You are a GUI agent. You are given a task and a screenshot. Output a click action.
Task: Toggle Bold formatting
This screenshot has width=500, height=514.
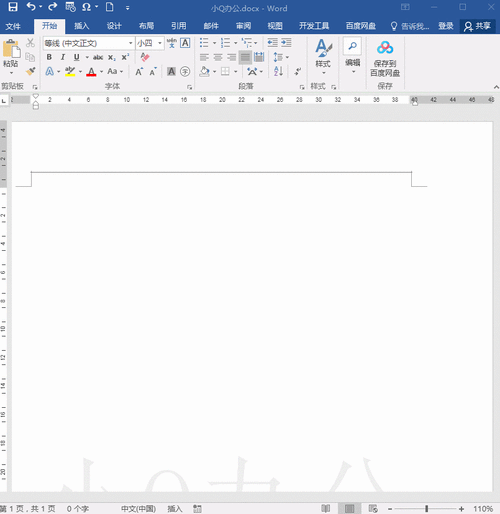point(49,57)
